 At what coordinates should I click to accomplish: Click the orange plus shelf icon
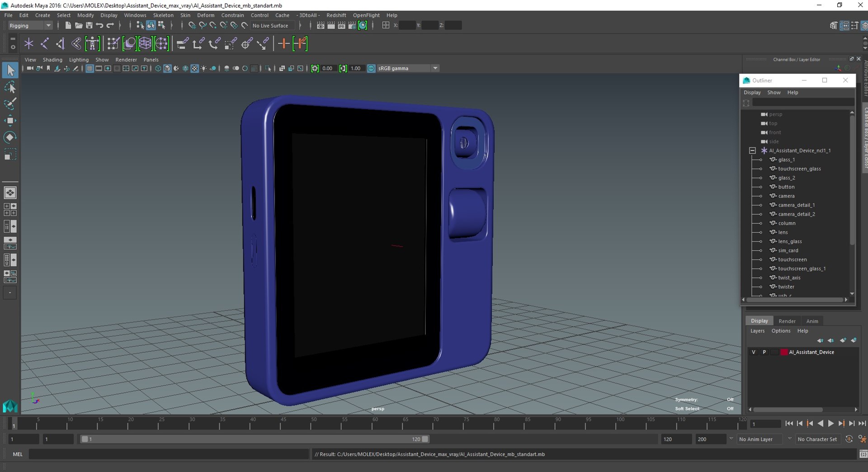pos(283,44)
